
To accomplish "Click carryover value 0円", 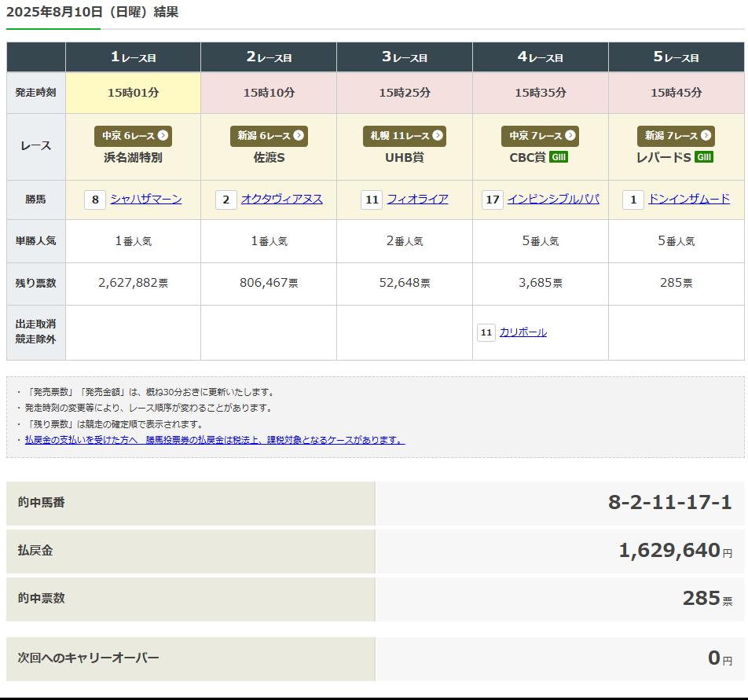I will point(720,658).
